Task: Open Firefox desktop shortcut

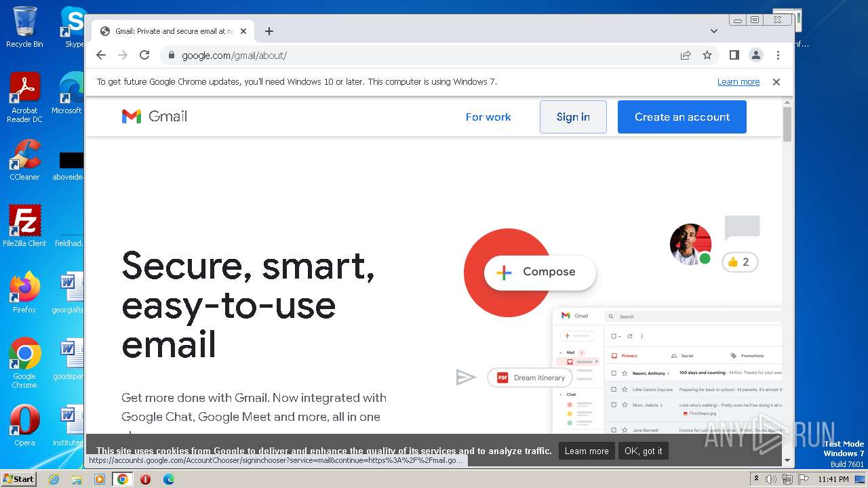Action: [x=24, y=293]
